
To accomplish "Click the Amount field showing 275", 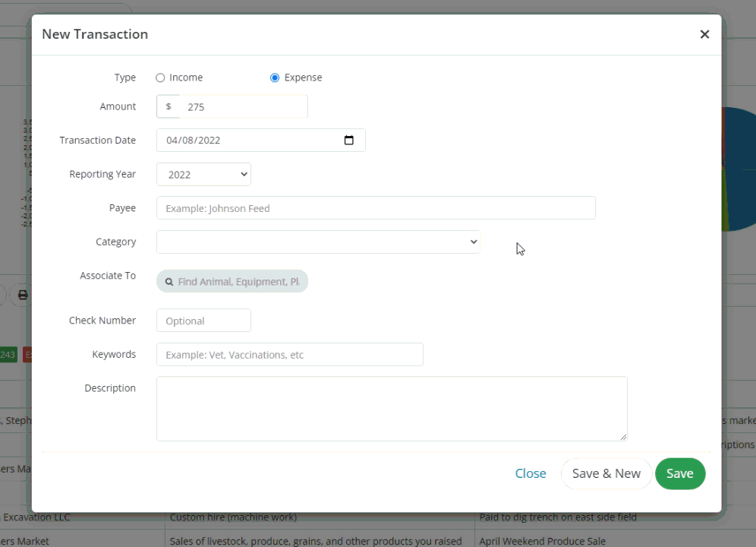I will pos(243,106).
